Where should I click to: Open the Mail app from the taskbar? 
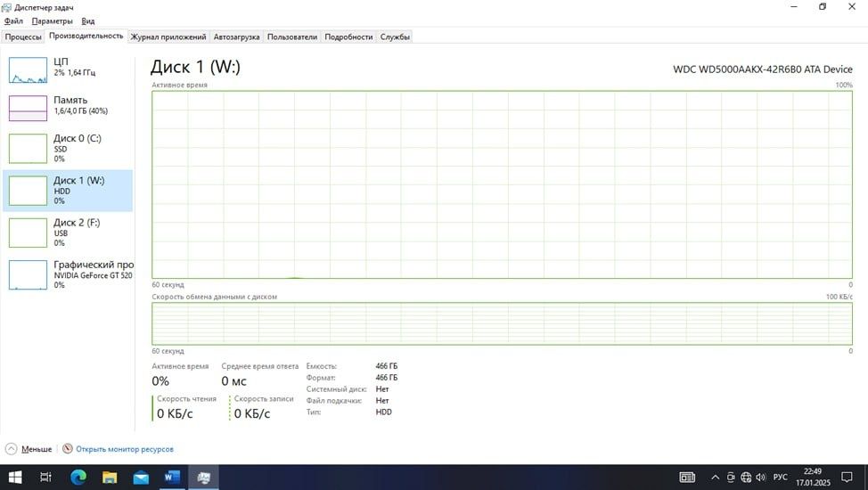pos(141,478)
